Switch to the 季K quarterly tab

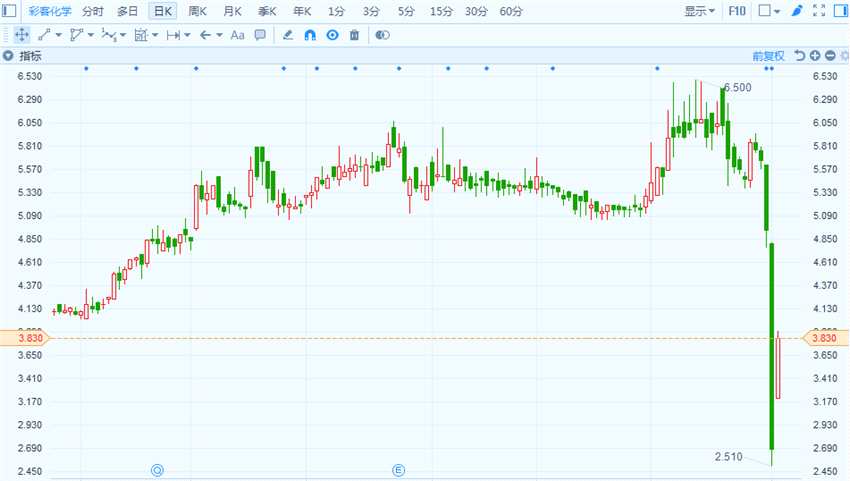coord(267,11)
